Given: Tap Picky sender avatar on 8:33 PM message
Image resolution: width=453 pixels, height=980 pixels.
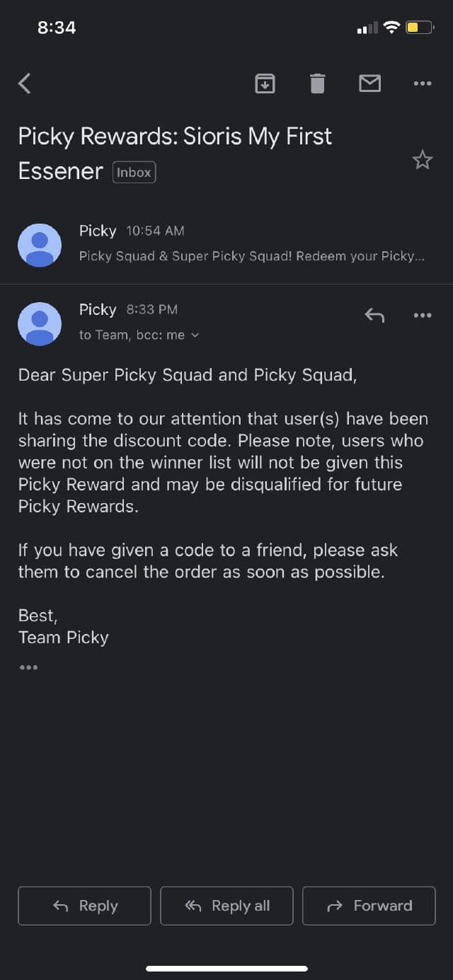Looking at the screenshot, I should tap(40, 324).
